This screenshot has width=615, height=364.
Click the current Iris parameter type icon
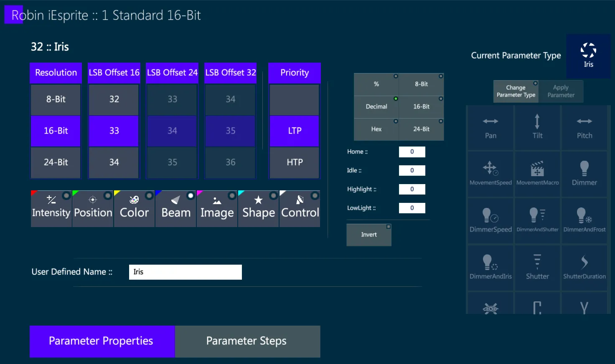[588, 56]
